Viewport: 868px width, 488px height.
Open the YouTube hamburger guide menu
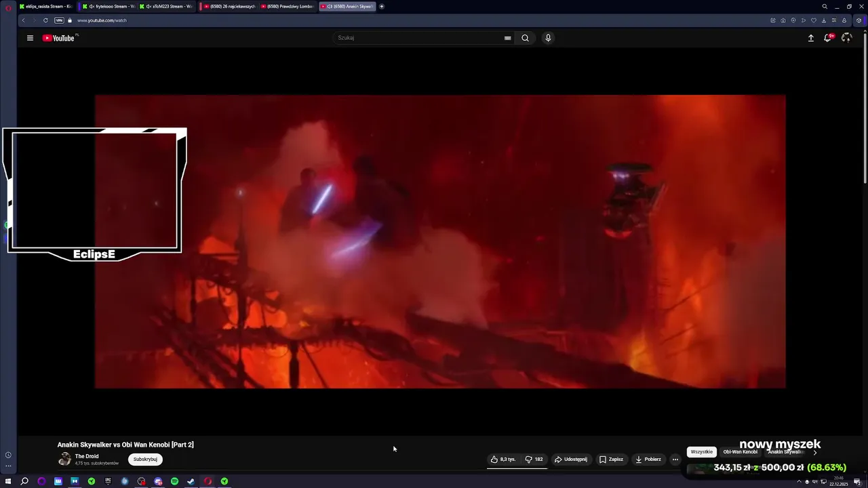click(30, 38)
